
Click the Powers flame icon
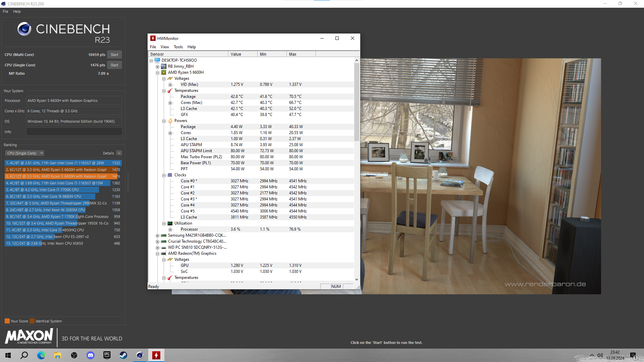click(x=170, y=121)
